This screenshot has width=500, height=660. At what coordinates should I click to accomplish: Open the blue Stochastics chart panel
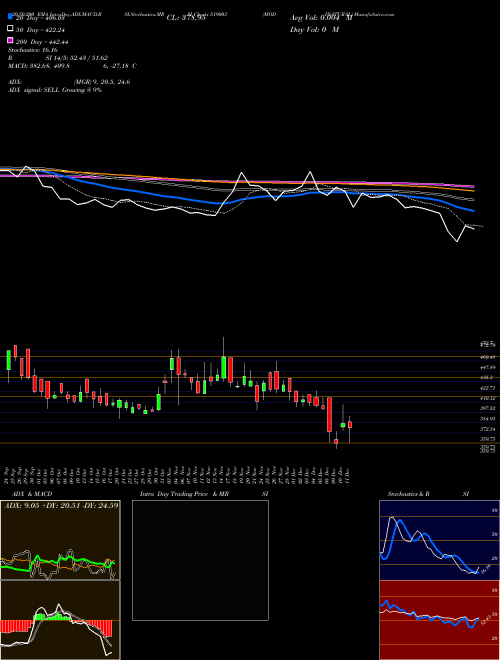click(439, 540)
